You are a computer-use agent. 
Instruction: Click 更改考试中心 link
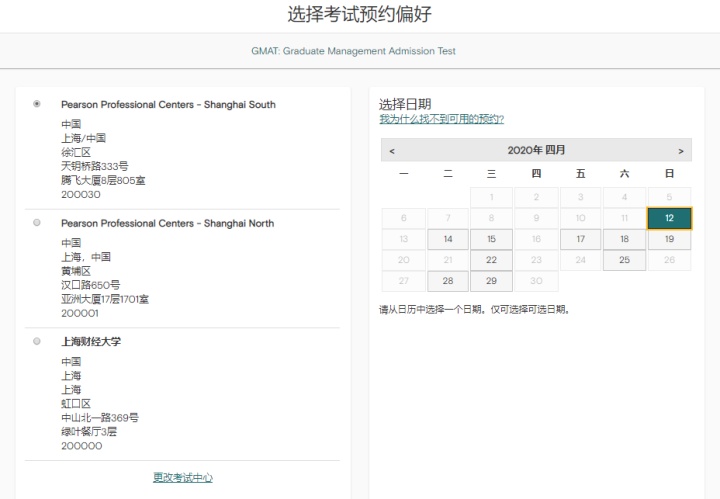point(182,478)
